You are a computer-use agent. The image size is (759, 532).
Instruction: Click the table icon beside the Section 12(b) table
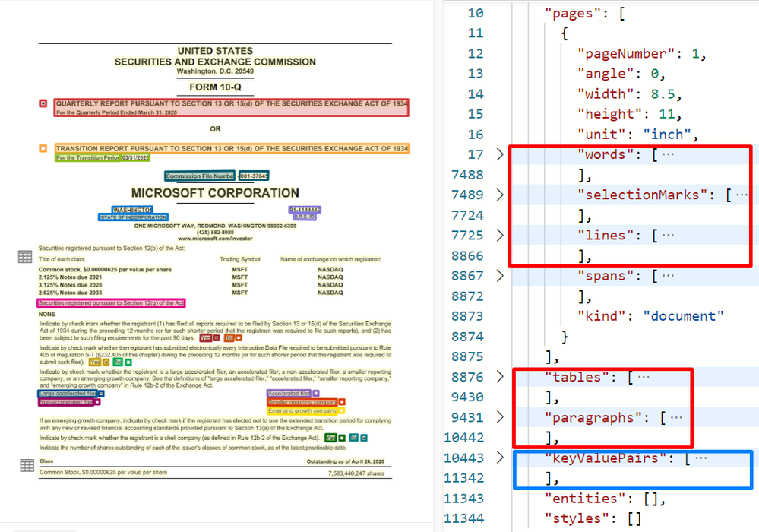pyautogui.click(x=24, y=257)
